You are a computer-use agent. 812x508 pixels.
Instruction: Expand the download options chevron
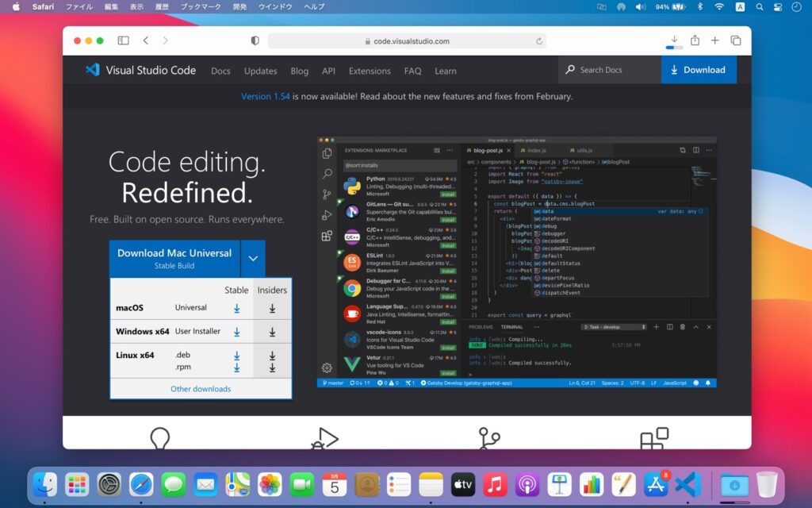(253, 258)
